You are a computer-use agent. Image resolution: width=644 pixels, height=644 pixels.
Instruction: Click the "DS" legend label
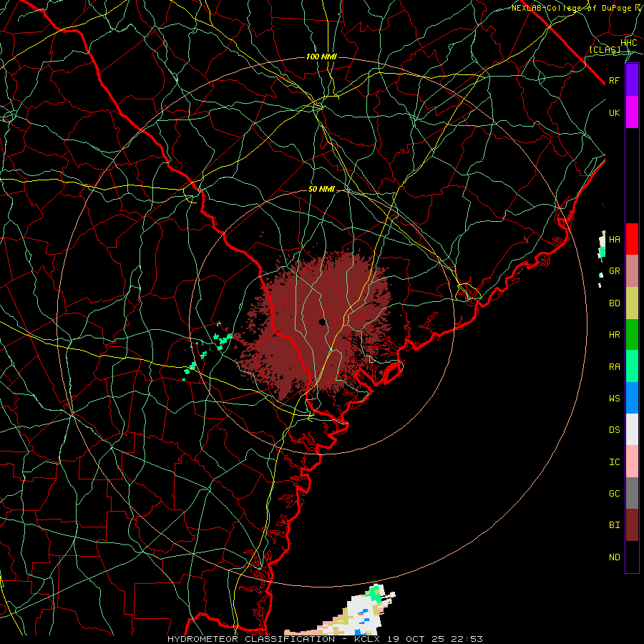pos(614,429)
